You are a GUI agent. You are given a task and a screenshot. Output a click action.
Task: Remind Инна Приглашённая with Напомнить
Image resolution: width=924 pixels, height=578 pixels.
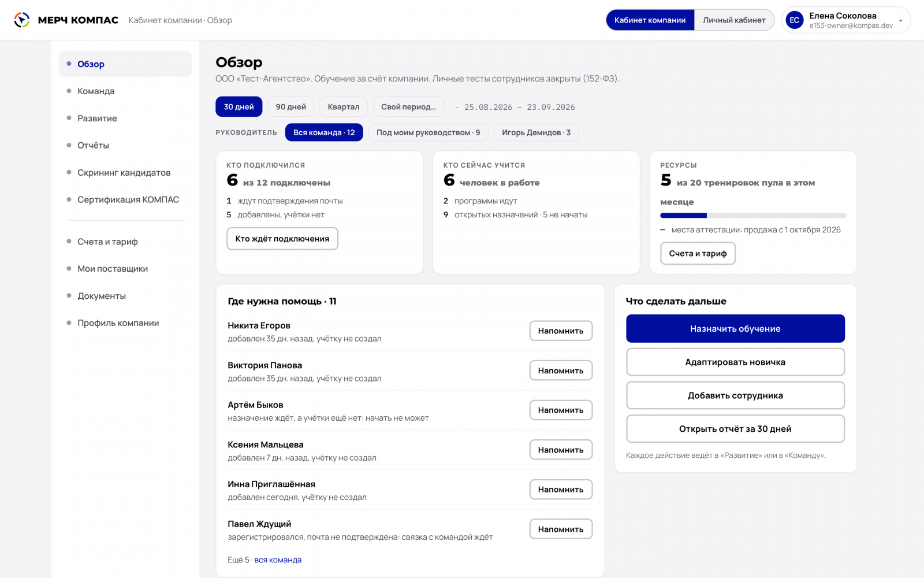tap(561, 490)
